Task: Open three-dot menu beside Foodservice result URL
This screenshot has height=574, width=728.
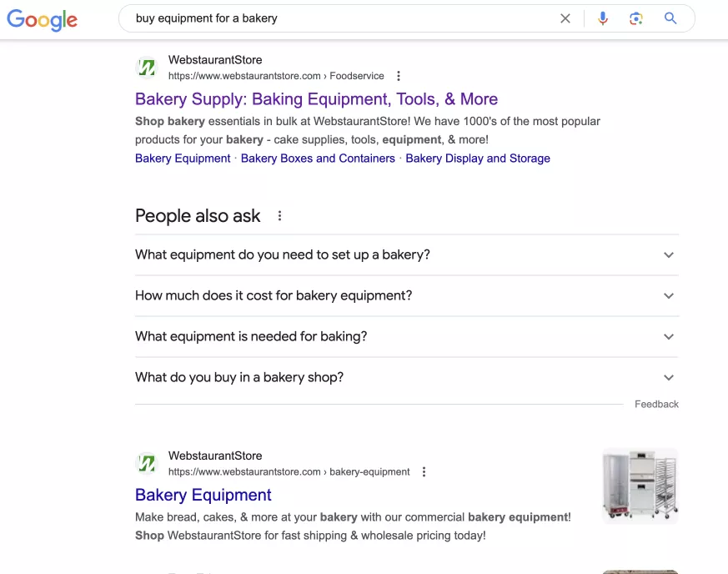Action: point(399,76)
